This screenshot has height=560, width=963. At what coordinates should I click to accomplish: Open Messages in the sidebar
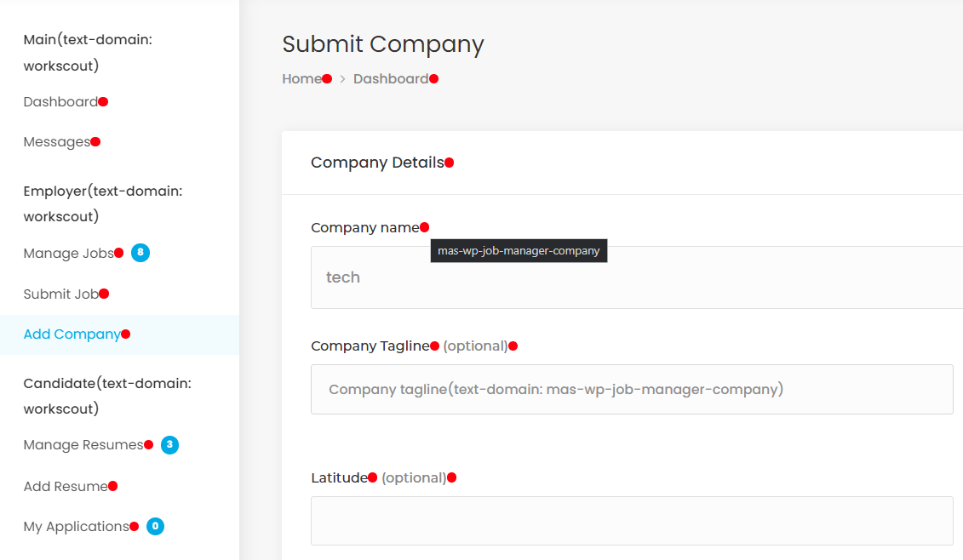point(56,142)
